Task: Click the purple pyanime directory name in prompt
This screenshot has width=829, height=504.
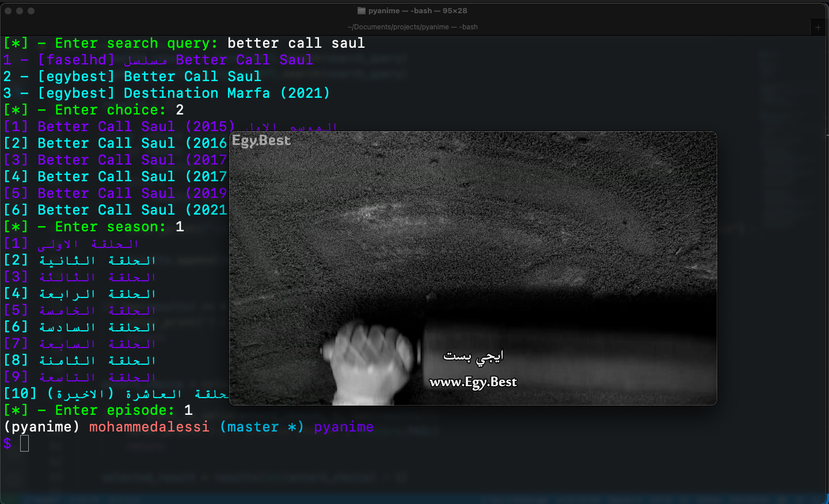Action: (344, 427)
